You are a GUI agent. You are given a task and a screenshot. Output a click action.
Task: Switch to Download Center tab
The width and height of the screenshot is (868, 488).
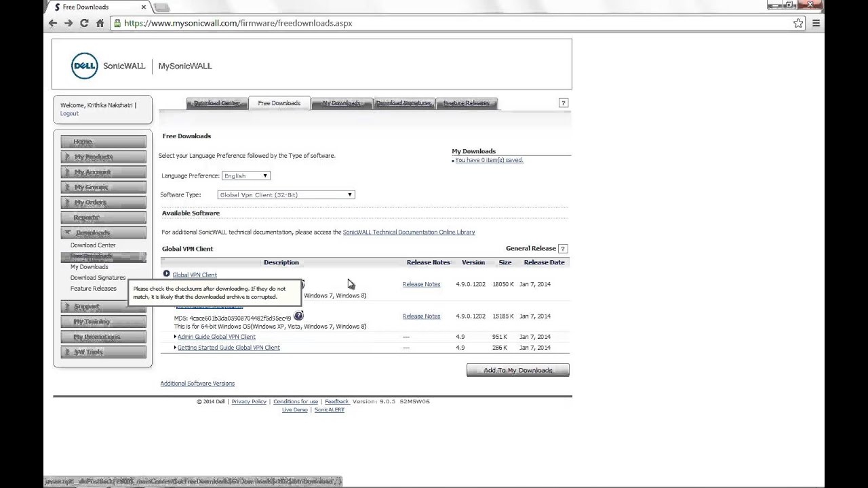pos(217,103)
